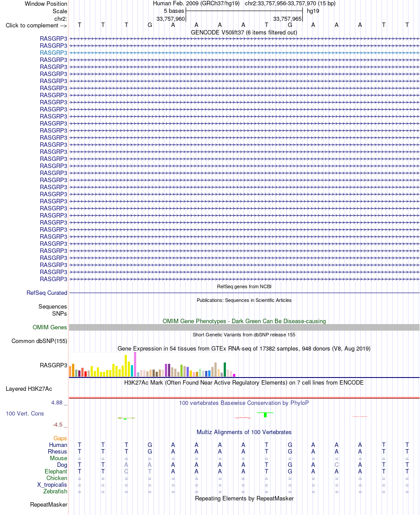
Task: Open GTEx Gene Expression in 54 tissues title
Action: 244,348
